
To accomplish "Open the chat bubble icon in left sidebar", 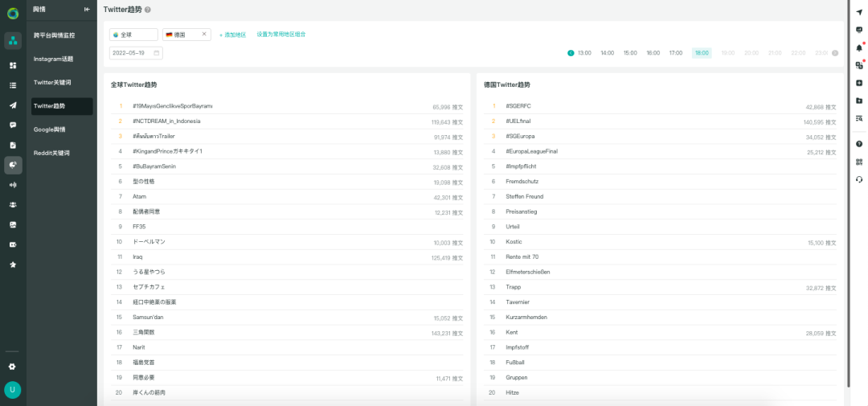I will click(13, 125).
